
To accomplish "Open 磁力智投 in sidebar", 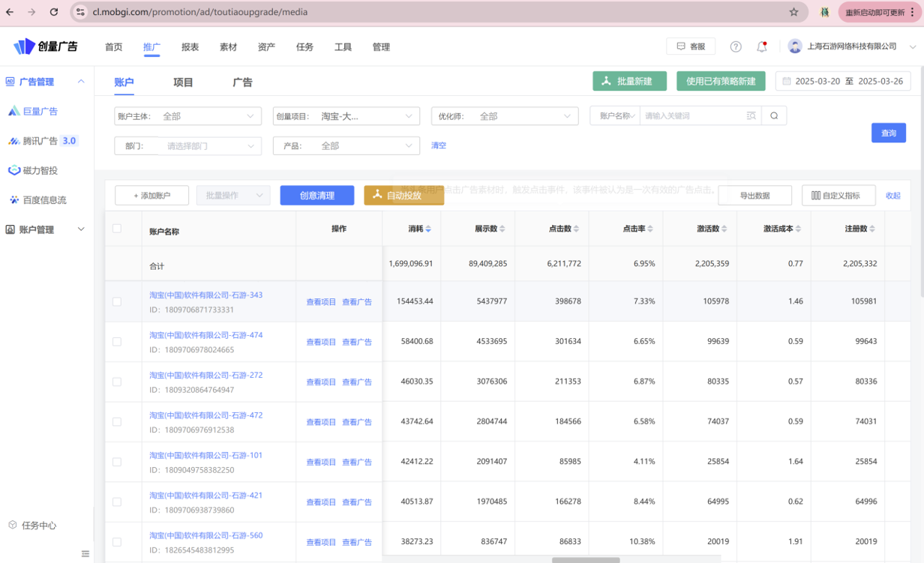I will (x=40, y=170).
